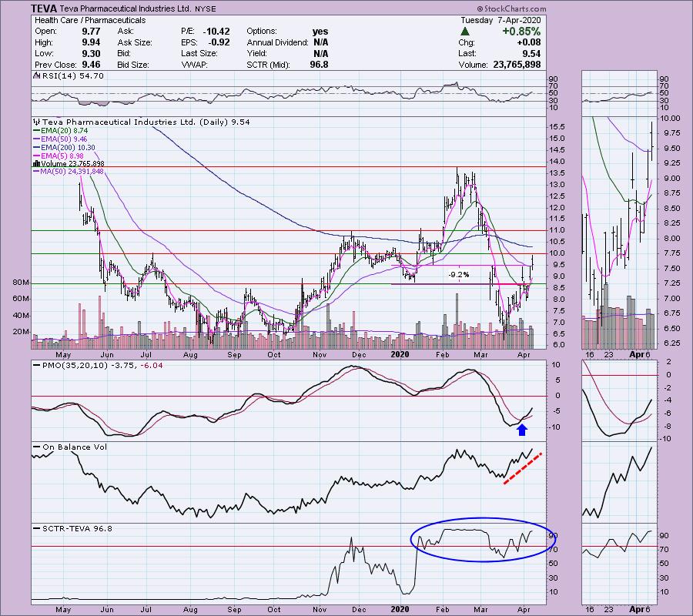Image resolution: width=693 pixels, height=616 pixels.
Task: Click the High price 9.94
Action: [91, 42]
